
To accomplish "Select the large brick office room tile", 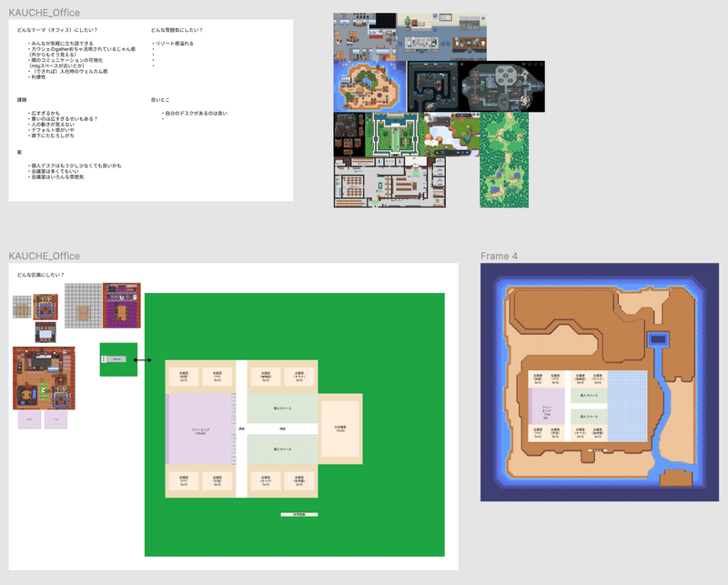I will 44,378.
